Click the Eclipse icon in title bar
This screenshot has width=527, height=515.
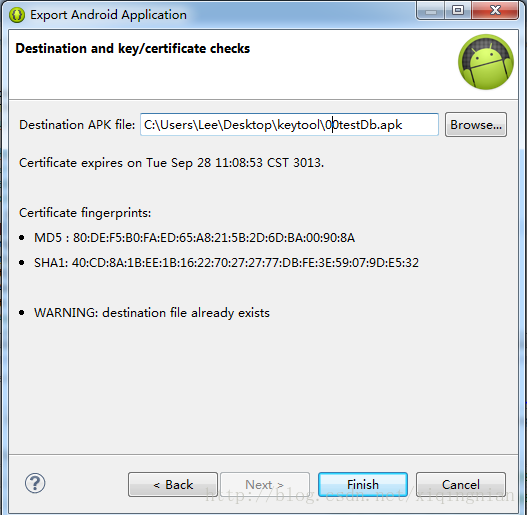point(17,15)
